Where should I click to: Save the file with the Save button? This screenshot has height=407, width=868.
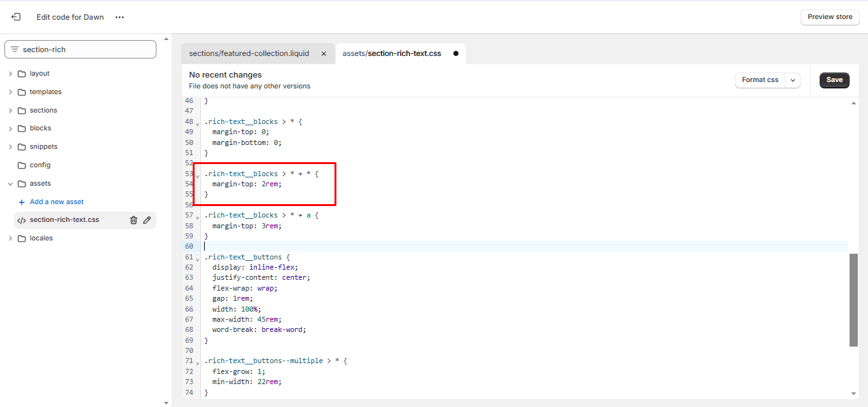click(834, 80)
